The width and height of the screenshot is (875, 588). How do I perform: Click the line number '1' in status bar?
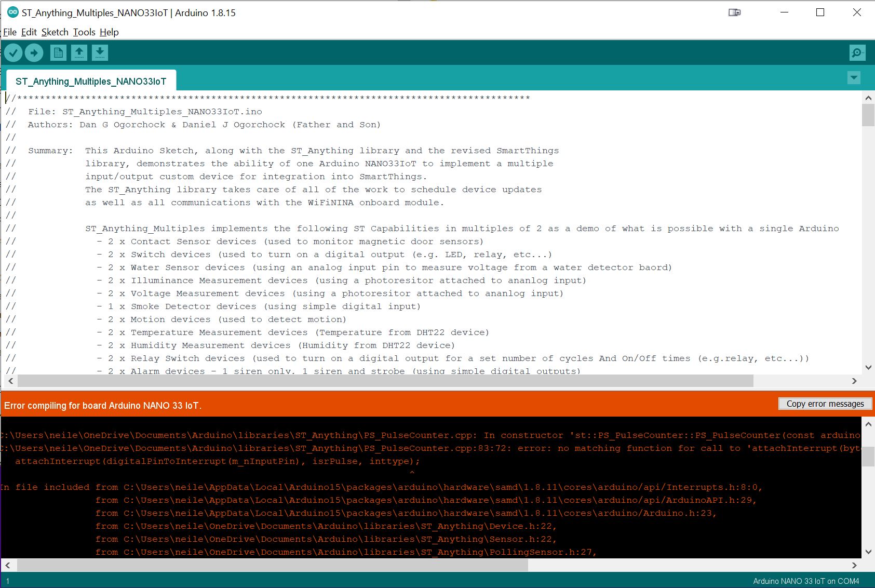pyautogui.click(x=7, y=581)
